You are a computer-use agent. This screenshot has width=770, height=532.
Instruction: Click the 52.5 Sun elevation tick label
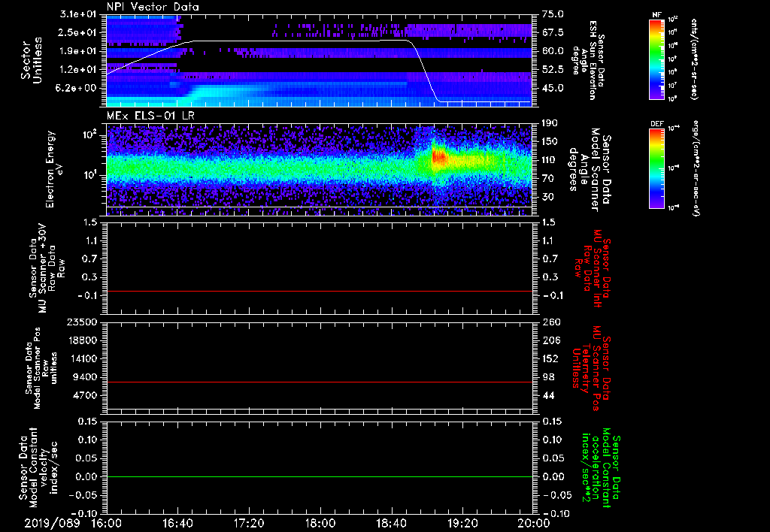553,70
